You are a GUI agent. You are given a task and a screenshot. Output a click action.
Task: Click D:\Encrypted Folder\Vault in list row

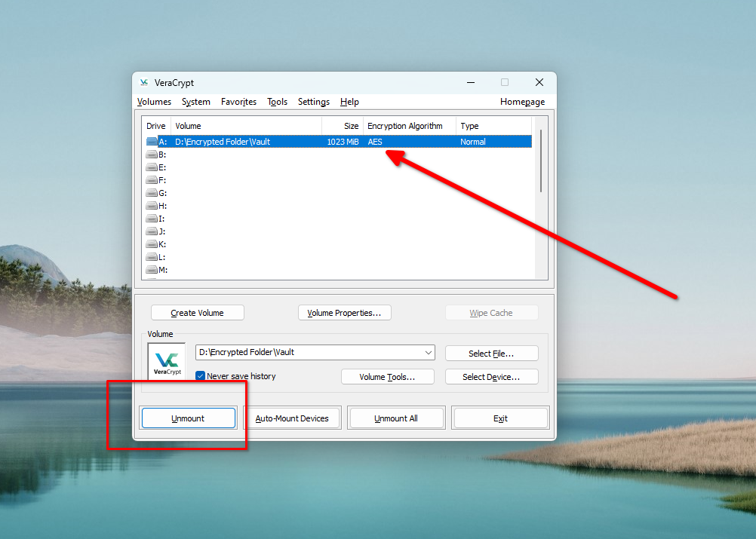click(x=223, y=142)
